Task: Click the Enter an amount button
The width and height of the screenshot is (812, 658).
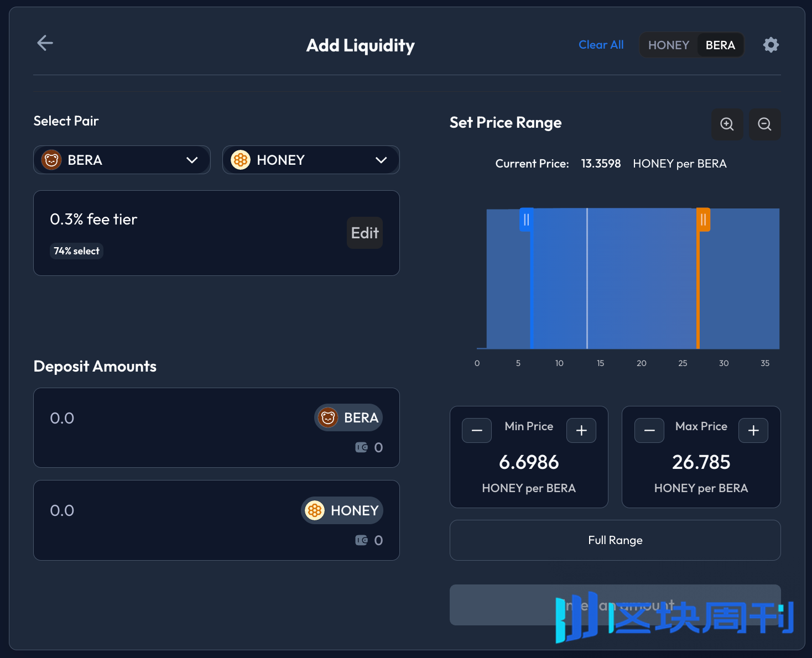Action: (615, 605)
